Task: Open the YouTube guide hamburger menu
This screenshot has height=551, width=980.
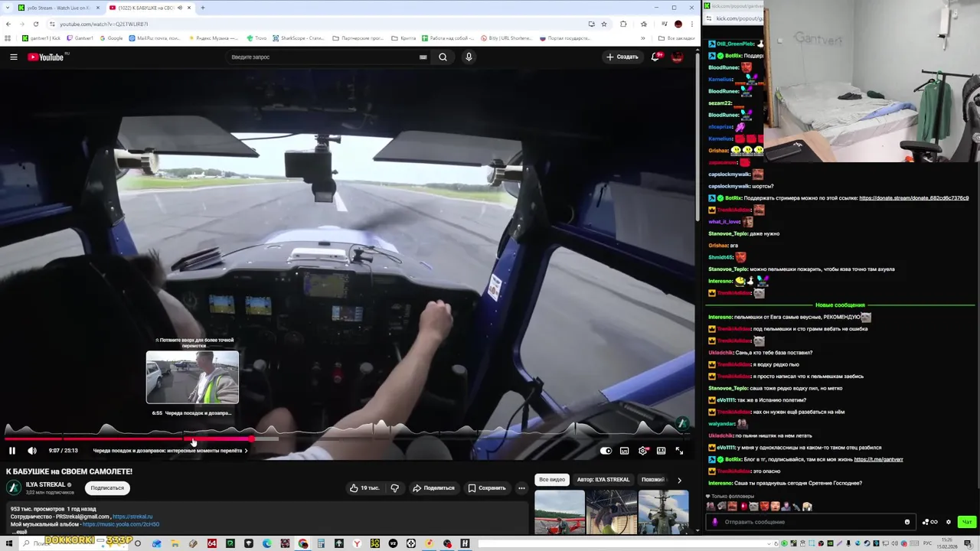Action: (13, 57)
